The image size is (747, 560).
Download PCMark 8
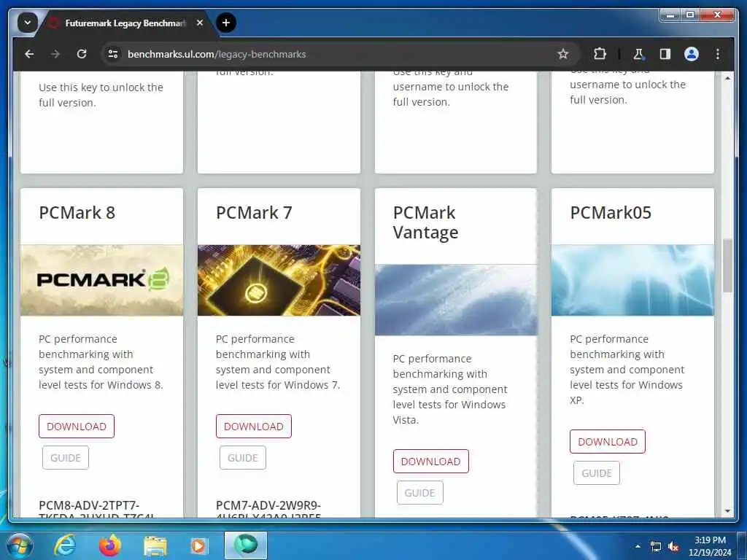pyautogui.click(x=77, y=426)
